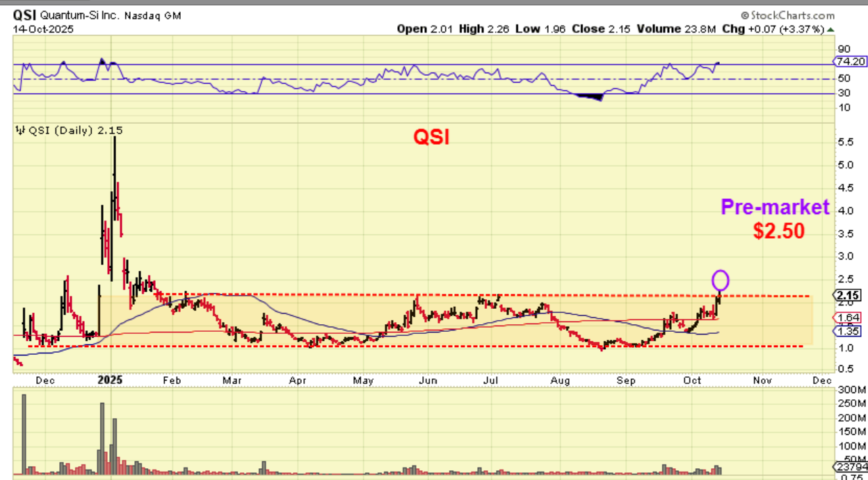Select the company name Quantum-Si Inc.
This screenshot has width=868, height=480.
click(80, 15)
